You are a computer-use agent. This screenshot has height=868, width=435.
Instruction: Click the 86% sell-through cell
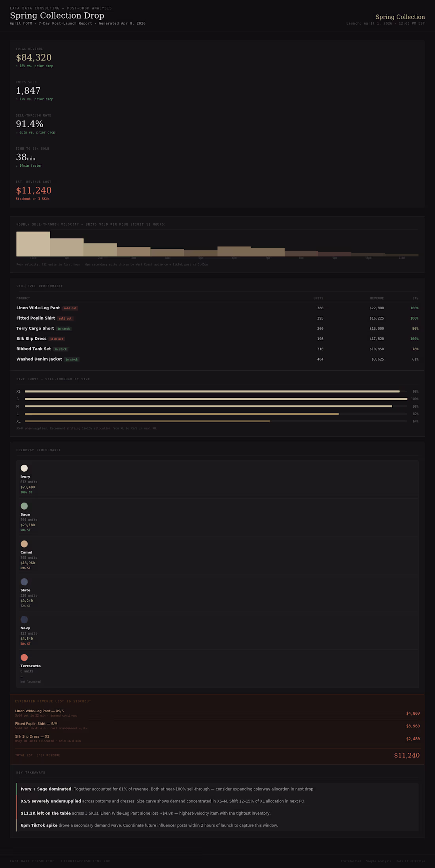[415, 329]
